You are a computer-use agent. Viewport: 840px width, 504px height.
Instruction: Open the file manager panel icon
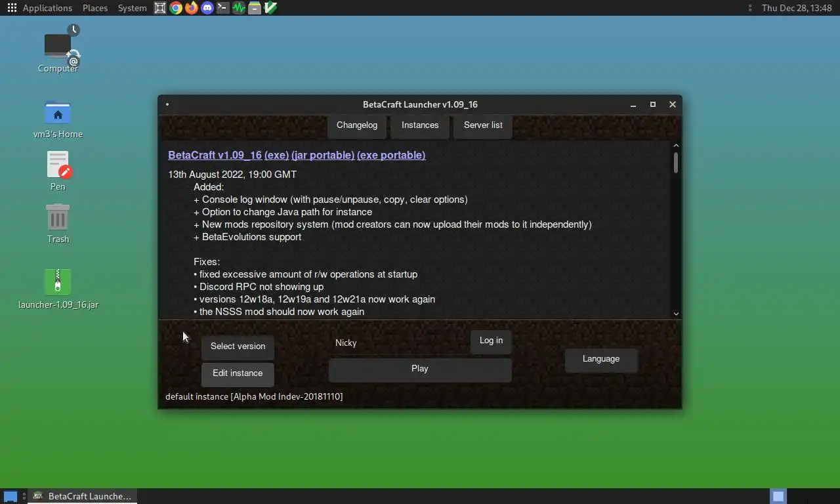click(255, 8)
